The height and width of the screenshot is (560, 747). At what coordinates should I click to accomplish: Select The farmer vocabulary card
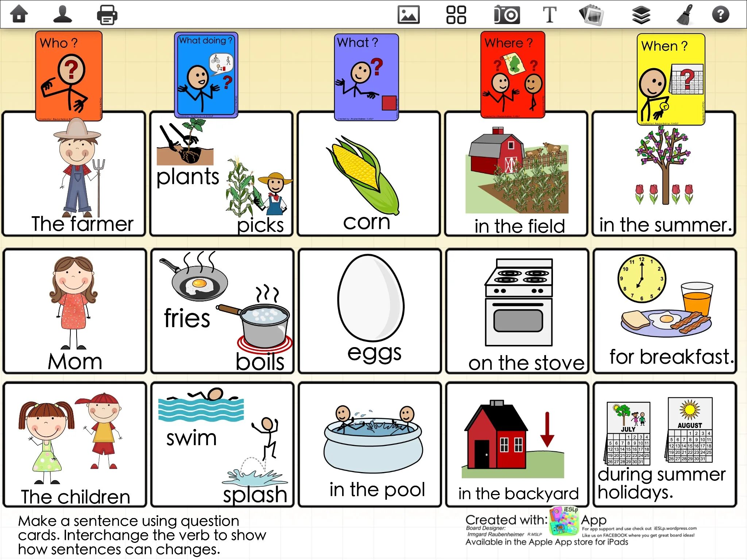(76, 171)
